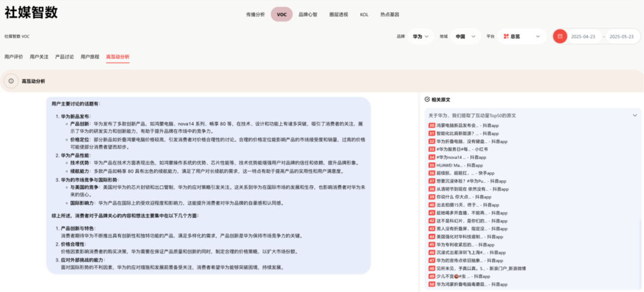Click the check icon next to 相关原文

tap(427, 100)
